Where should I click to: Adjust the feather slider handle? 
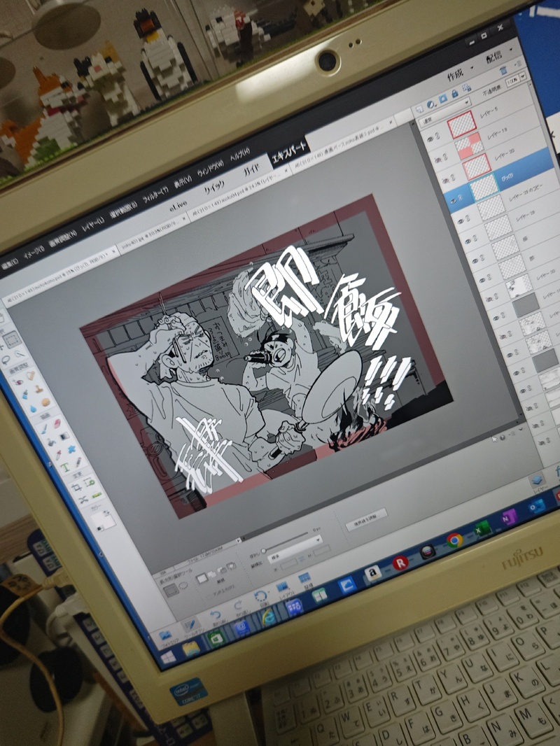pyautogui.click(x=263, y=551)
